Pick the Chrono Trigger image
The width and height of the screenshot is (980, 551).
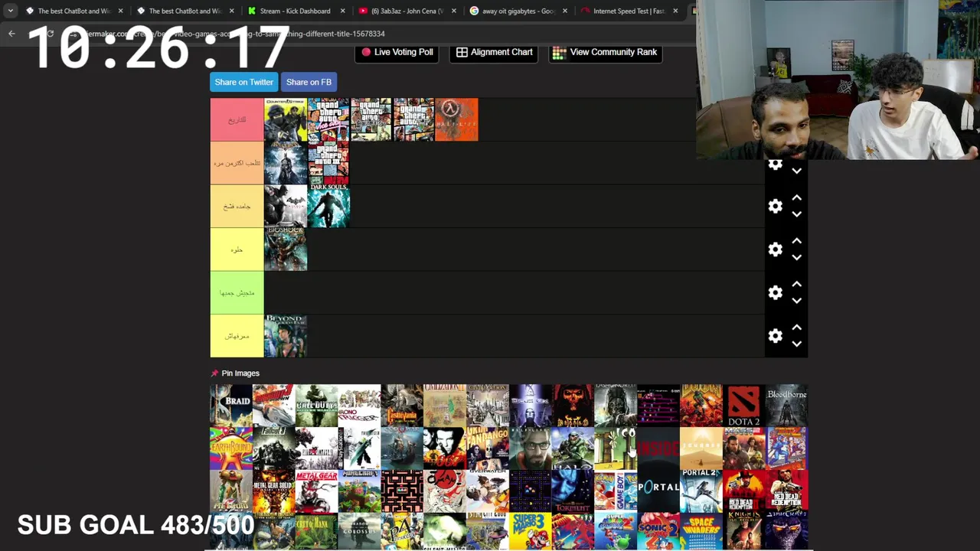(x=359, y=406)
